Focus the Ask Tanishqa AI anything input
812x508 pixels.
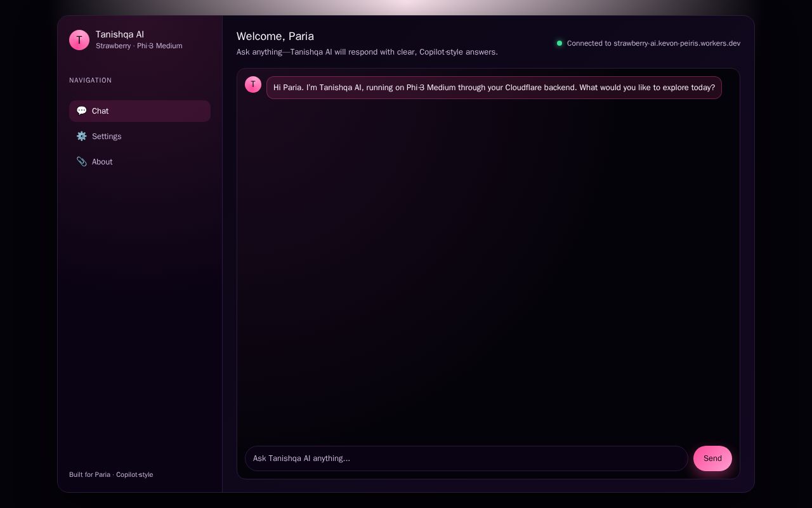click(466, 458)
